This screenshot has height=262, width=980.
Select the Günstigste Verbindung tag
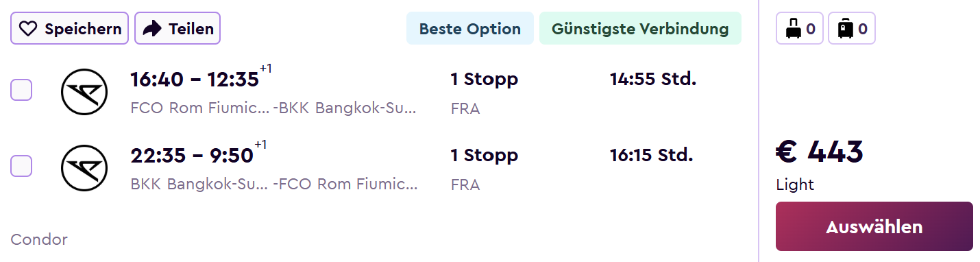(x=640, y=29)
